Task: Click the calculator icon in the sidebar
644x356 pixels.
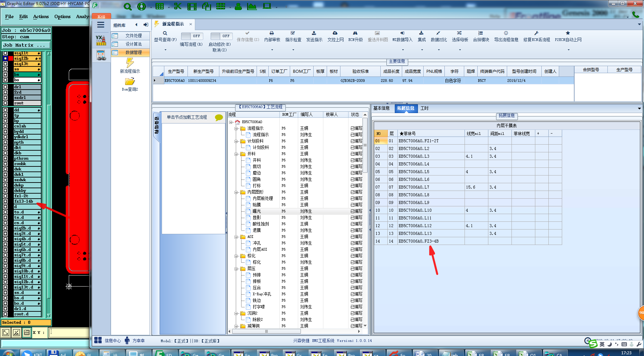Action: [x=101, y=55]
